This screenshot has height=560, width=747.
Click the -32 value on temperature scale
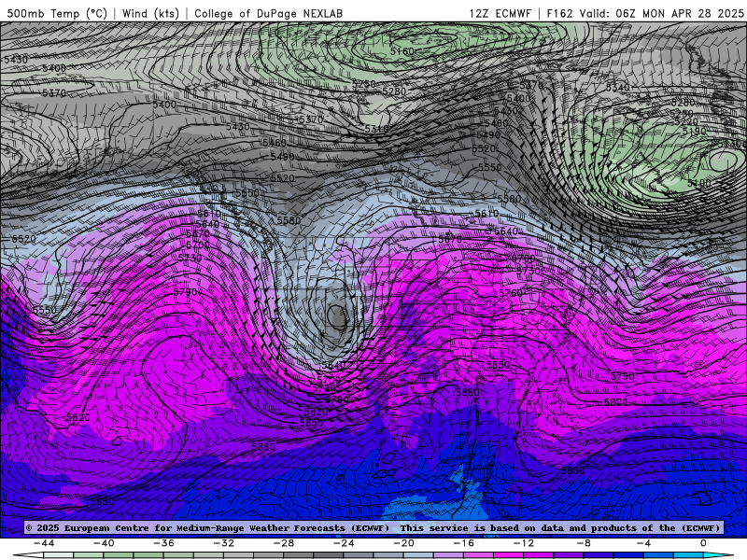(x=224, y=543)
